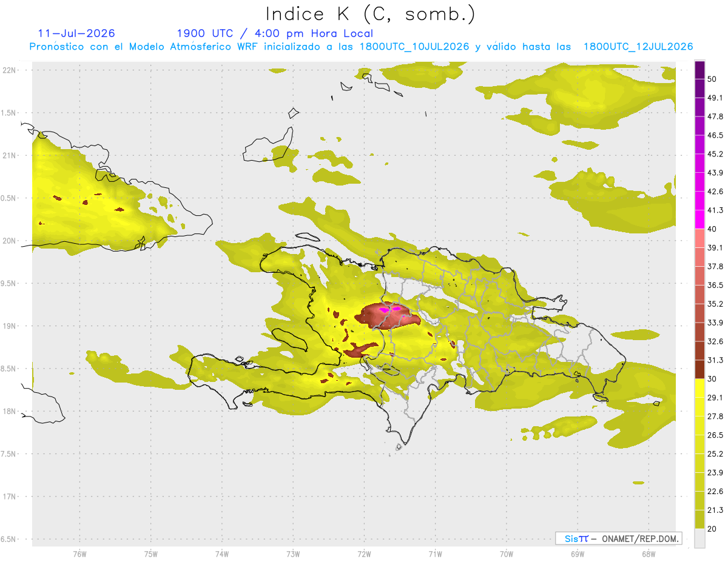This screenshot has height=562, width=728.
Task: Click the colorbar label '40'
Action: click(x=713, y=229)
